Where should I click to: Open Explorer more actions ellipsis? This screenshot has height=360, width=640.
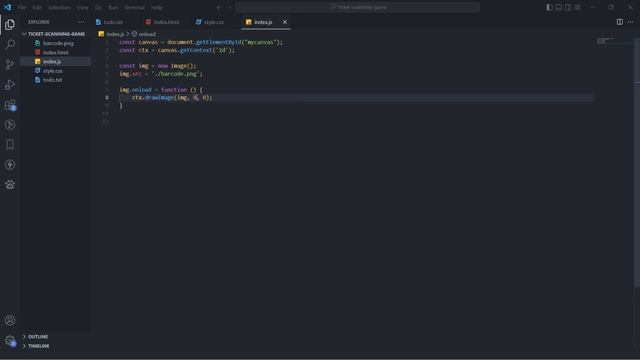click(81, 22)
